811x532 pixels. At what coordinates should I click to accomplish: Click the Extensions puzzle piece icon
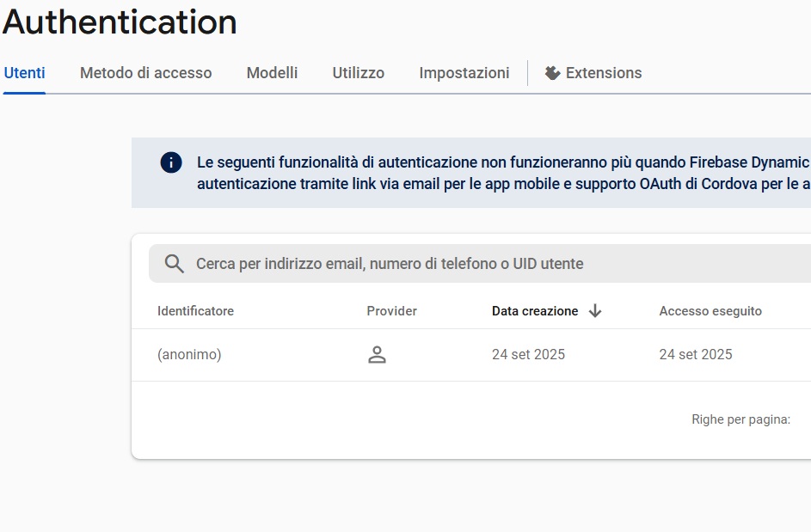[552, 73]
